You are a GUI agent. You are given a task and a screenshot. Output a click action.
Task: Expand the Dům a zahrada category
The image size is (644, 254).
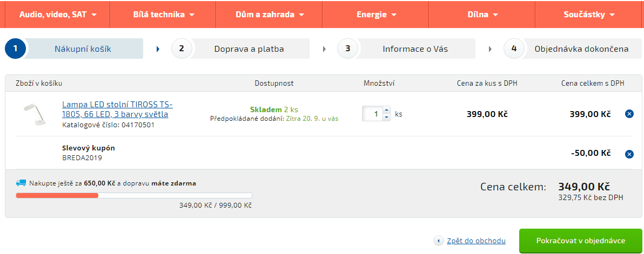270,15
